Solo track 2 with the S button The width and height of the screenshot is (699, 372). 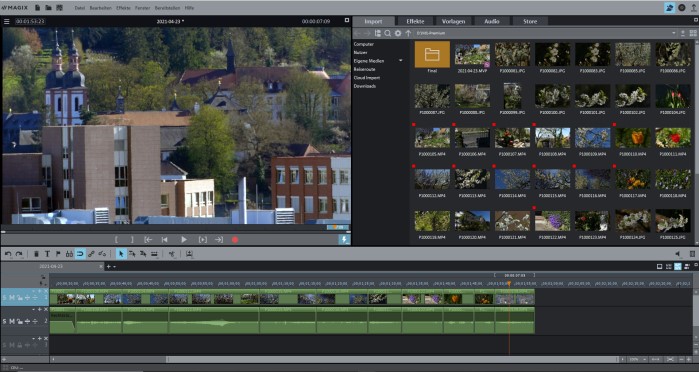pos(5,321)
